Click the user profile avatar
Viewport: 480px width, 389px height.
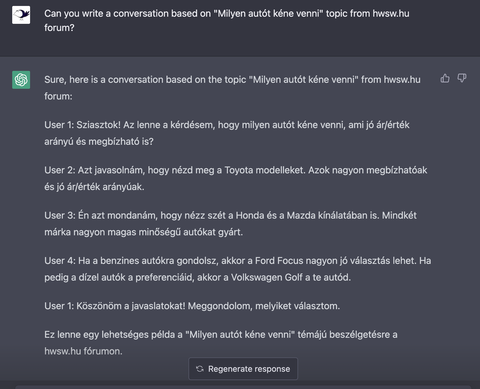(x=21, y=15)
